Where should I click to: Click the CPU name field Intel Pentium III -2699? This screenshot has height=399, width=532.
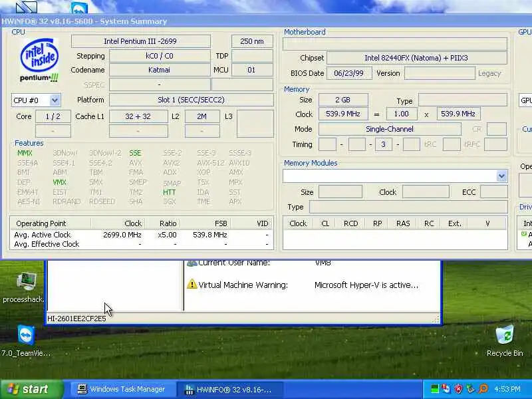pyautogui.click(x=140, y=41)
